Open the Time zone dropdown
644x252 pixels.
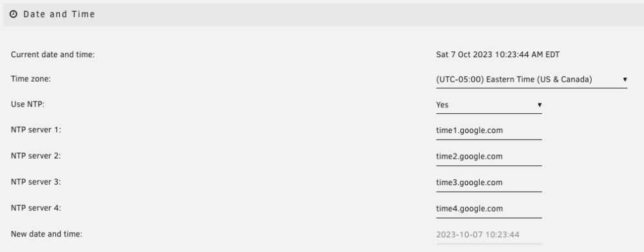pyautogui.click(x=531, y=80)
